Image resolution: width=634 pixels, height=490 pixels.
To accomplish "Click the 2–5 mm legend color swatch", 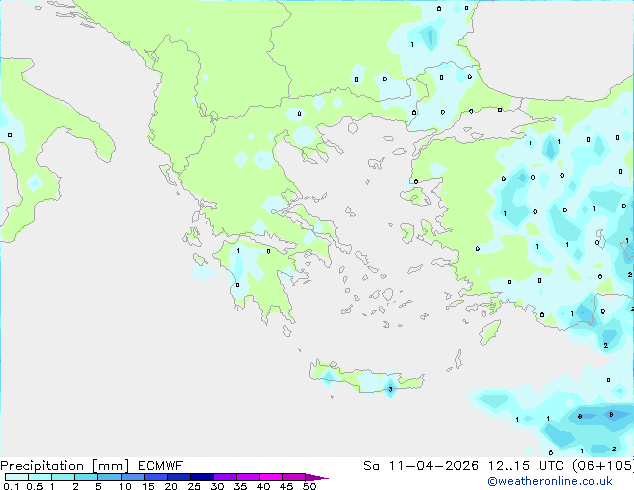I will coord(86,477).
